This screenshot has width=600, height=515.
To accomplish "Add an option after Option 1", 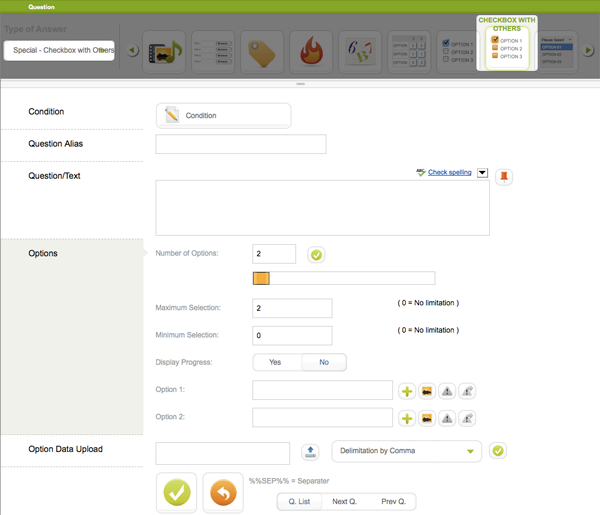I will pyautogui.click(x=407, y=391).
